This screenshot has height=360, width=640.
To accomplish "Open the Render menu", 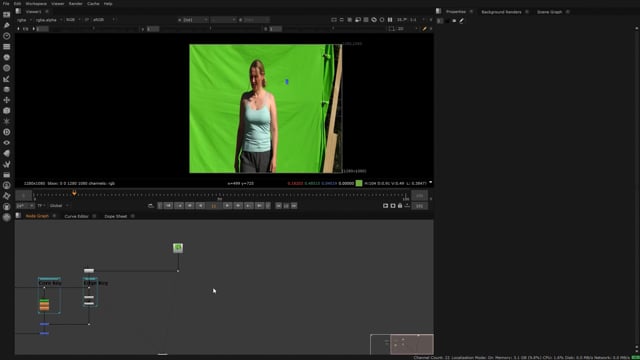I will click(x=76, y=4).
